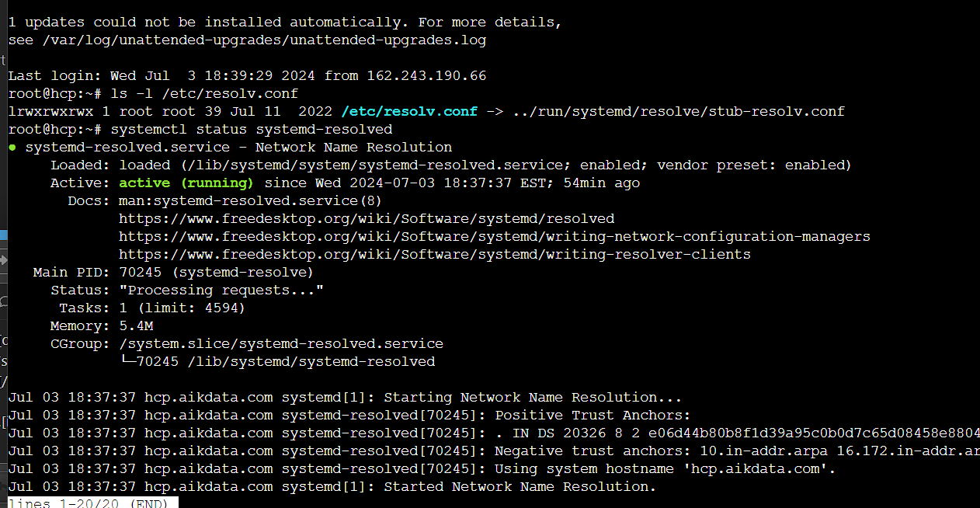Open the freedesktop systemd/resolved wiki URL

pyautogui.click(x=367, y=219)
